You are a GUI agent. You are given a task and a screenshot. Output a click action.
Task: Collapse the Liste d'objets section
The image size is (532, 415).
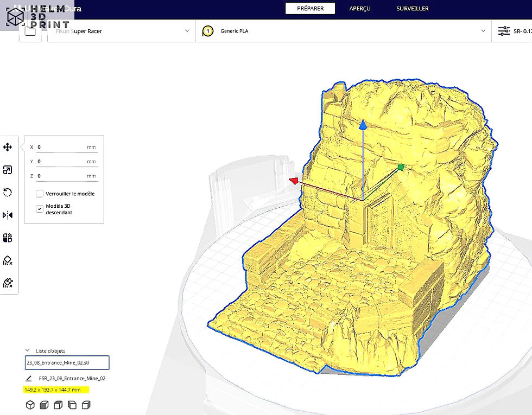(28, 350)
